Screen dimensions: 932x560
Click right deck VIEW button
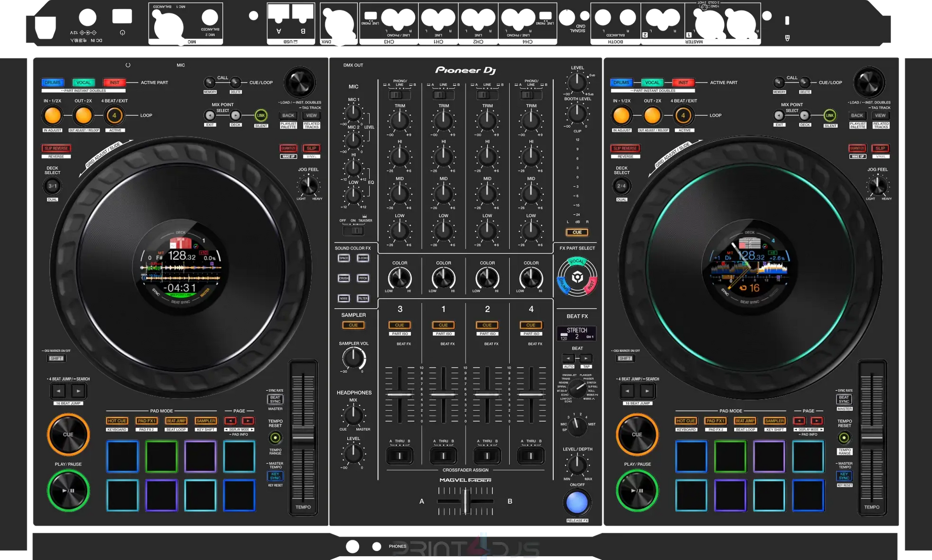coord(880,115)
